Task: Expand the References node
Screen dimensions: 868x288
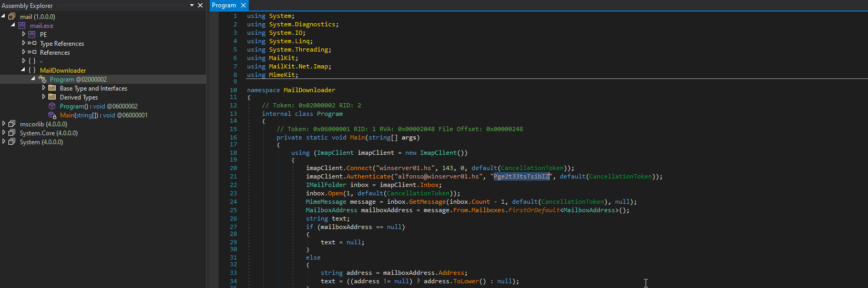Action: 24,52
